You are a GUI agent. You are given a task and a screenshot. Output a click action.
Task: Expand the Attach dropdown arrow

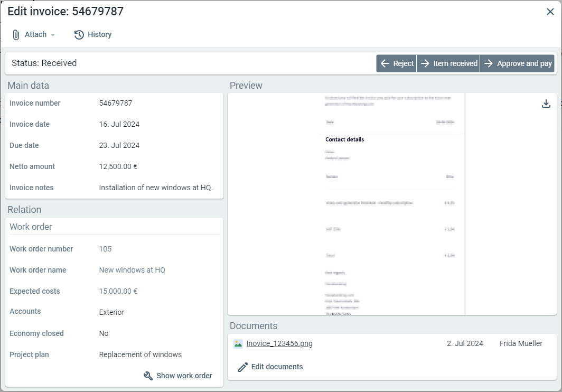(53, 35)
